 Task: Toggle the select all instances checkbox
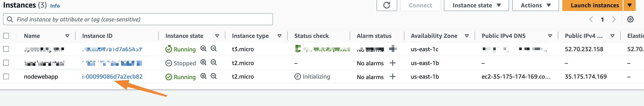[x=6, y=36]
